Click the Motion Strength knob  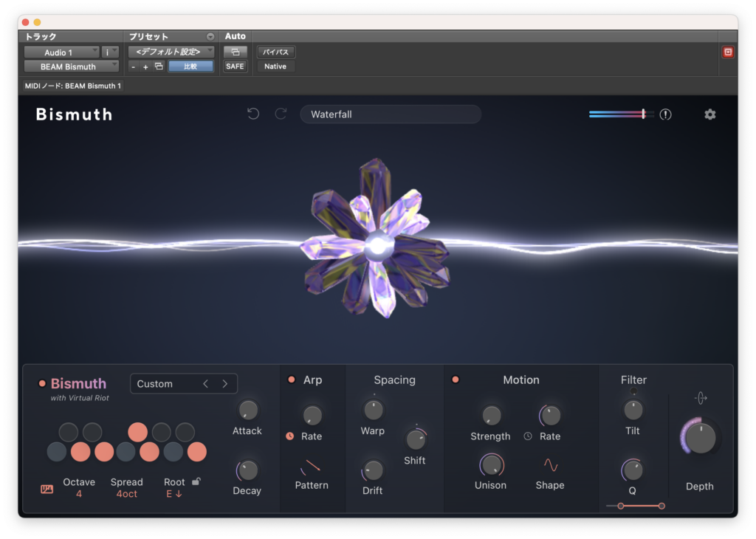pos(491,415)
